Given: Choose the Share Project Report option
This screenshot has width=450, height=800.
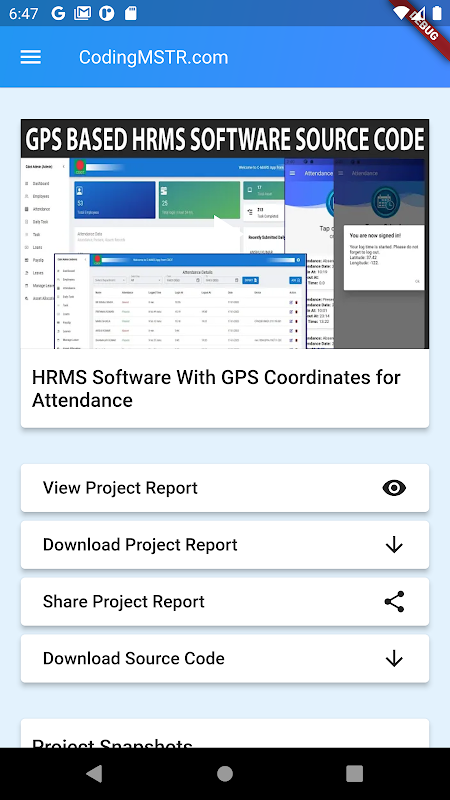Looking at the screenshot, I should (224, 602).
